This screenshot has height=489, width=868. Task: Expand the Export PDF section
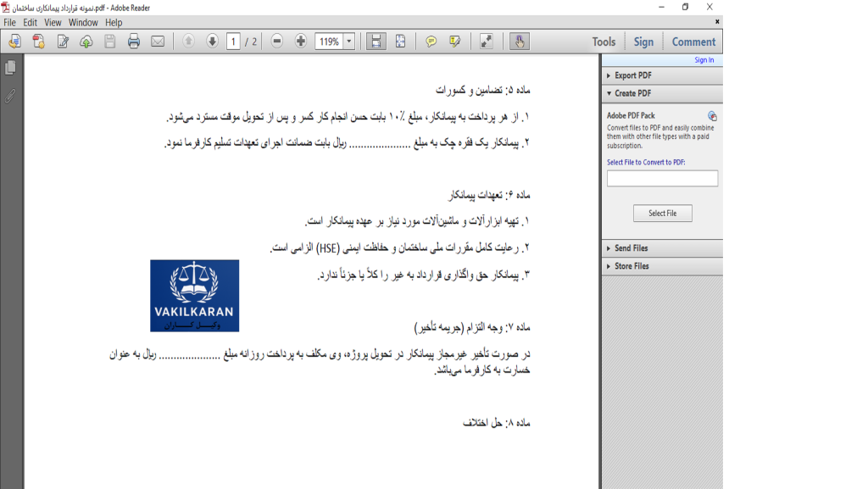coord(632,75)
